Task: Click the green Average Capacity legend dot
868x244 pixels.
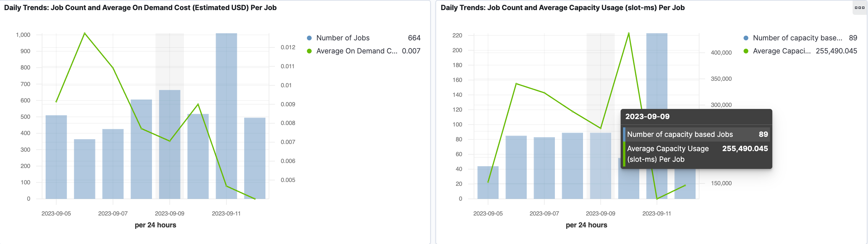Action: (x=746, y=51)
